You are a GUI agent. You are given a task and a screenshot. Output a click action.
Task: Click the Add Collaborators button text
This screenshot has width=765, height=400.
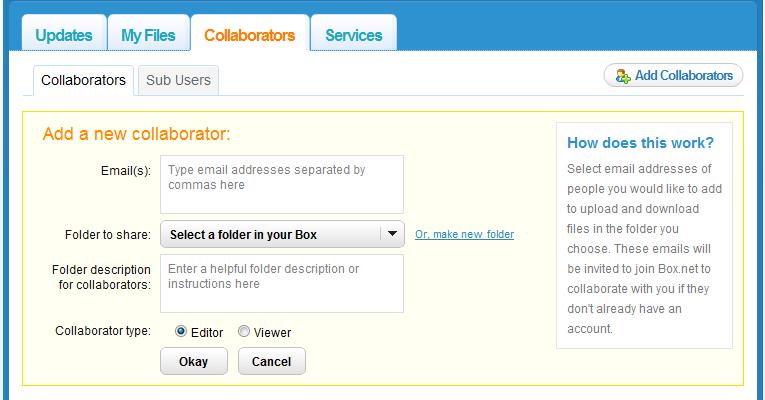pos(684,76)
